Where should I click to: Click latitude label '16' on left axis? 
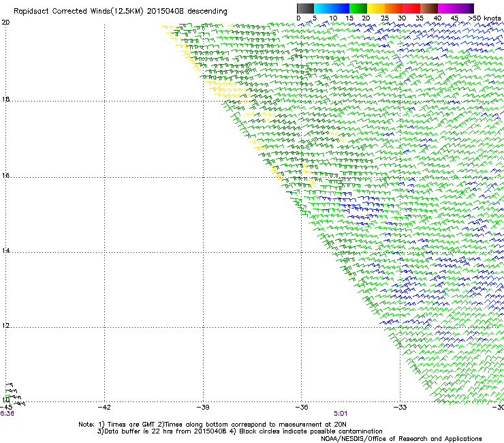click(5, 175)
